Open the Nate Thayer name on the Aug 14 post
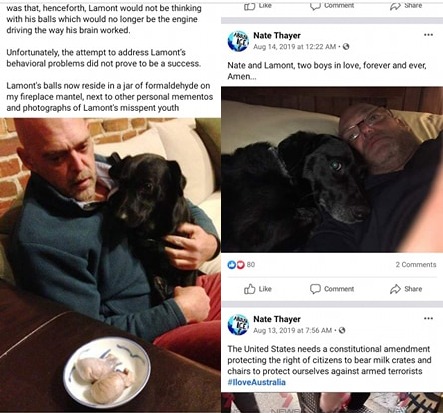Viewport: 443px width, 413px height. [277, 35]
